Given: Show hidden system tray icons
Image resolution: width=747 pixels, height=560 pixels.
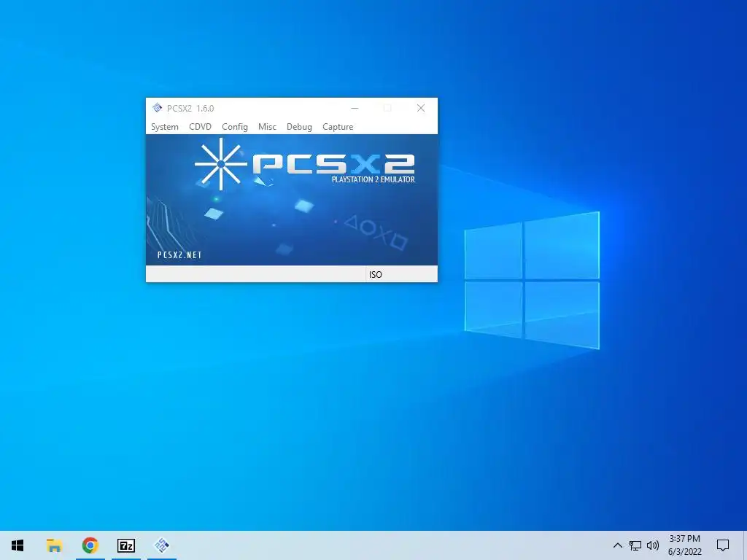Looking at the screenshot, I should pos(617,545).
